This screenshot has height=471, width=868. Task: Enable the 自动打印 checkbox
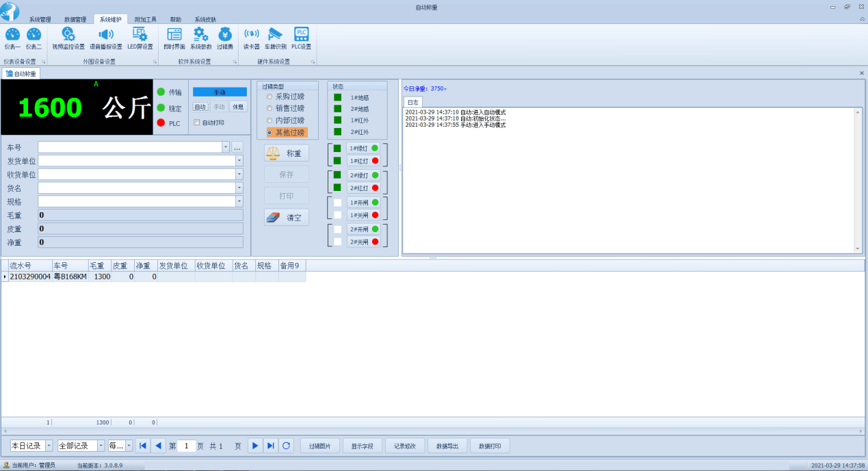pos(197,123)
